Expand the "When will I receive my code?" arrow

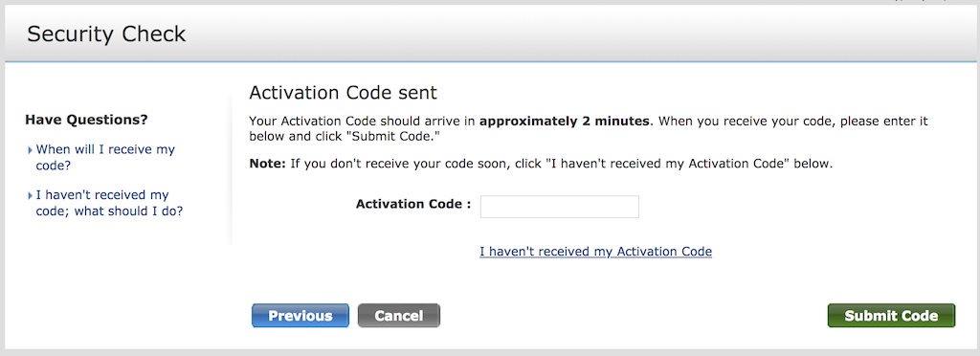coord(30,150)
